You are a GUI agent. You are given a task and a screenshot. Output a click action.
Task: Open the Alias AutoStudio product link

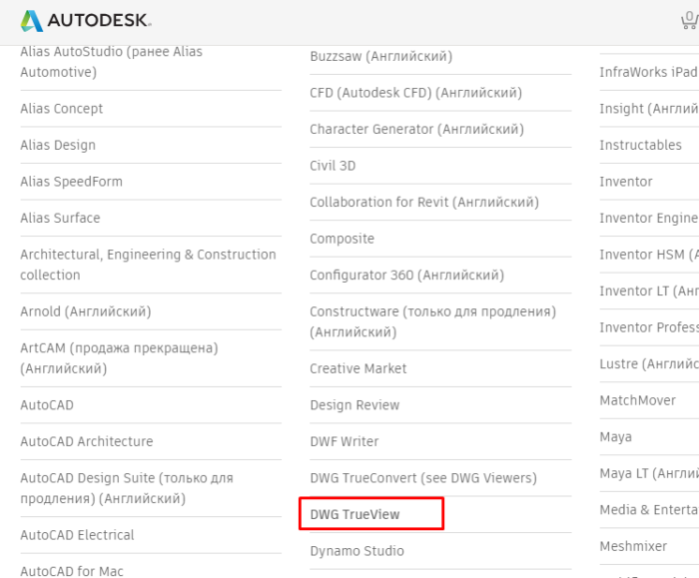(111, 61)
